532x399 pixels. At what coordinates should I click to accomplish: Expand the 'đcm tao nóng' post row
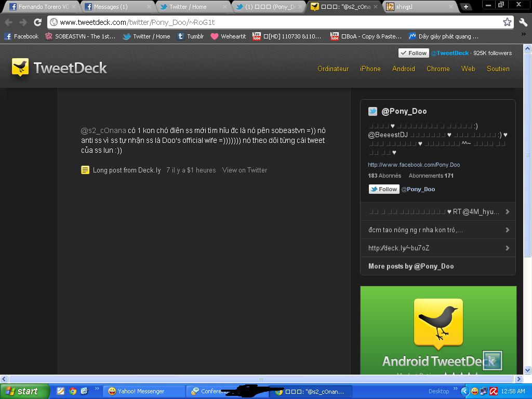[437, 230]
